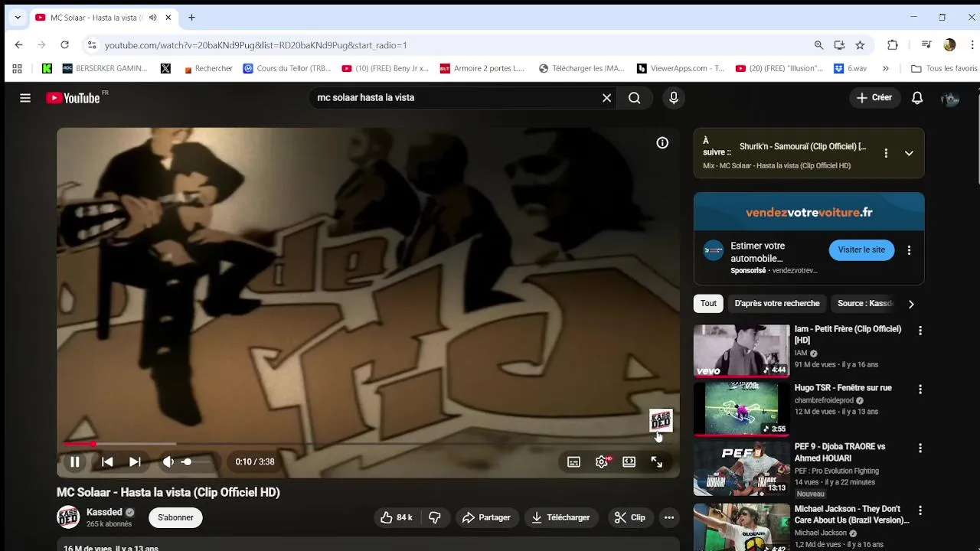Skip to the previous video
The height and width of the screenshot is (551, 980).
point(107,461)
